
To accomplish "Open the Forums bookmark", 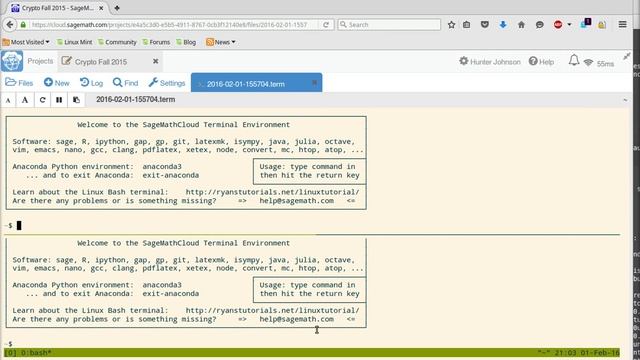I will pos(156,42).
